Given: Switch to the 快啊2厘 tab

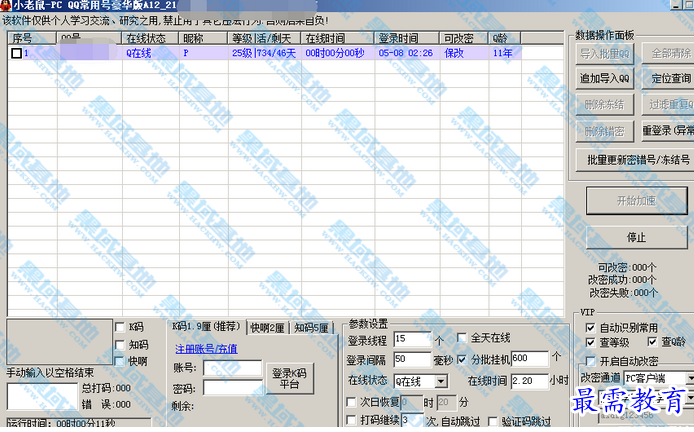Looking at the screenshot, I should [267, 328].
